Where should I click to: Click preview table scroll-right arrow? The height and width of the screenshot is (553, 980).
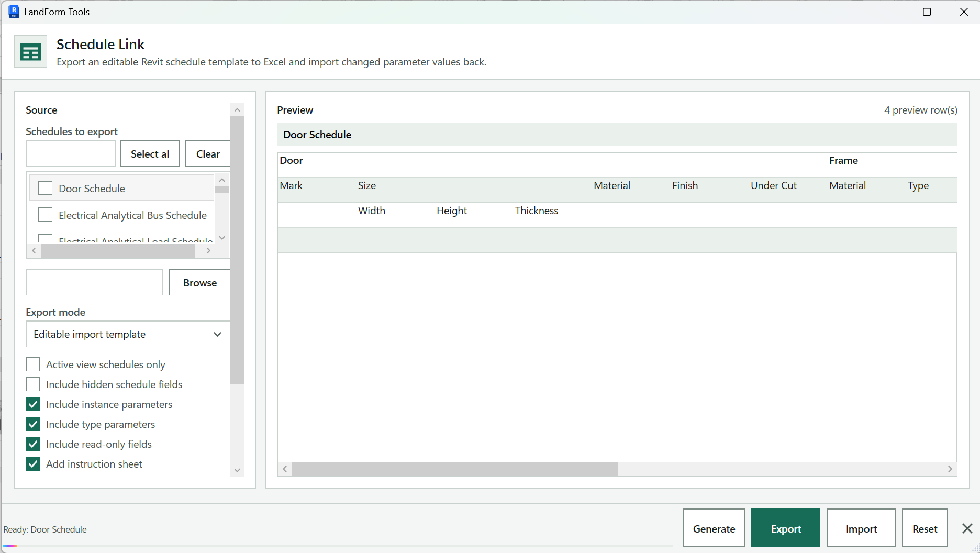950,469
